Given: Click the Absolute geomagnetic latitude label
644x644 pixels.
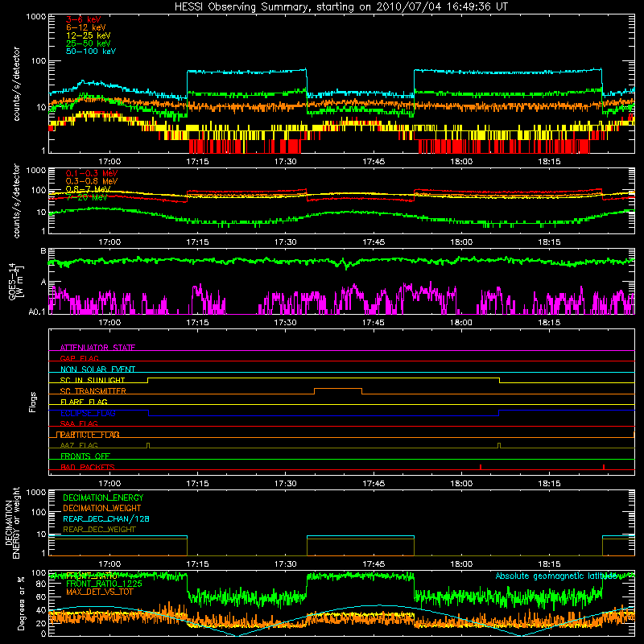Looking at the screenshot, I should click(x=556, y=576).
